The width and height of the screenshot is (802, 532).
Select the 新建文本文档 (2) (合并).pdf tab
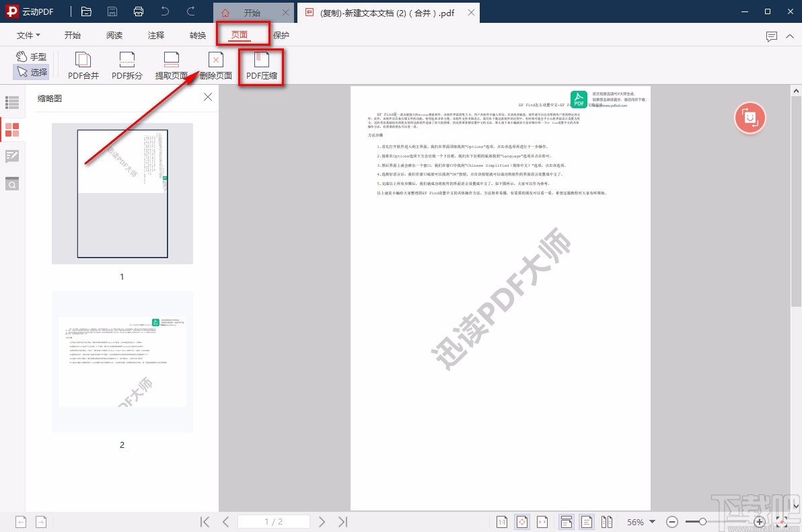point(387,13)
